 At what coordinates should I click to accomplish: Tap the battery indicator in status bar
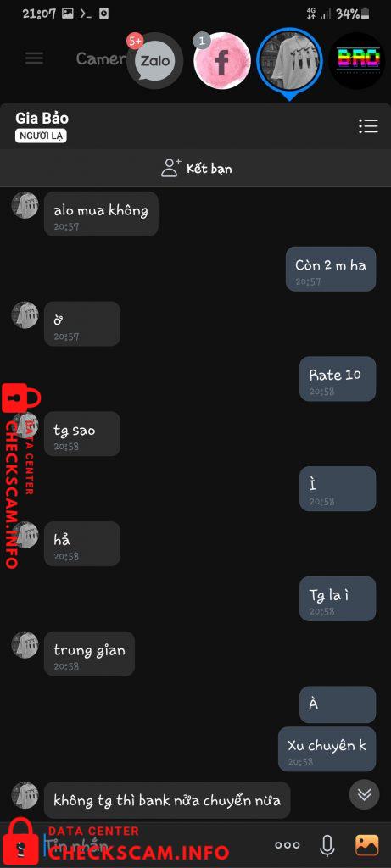[349, 14]
